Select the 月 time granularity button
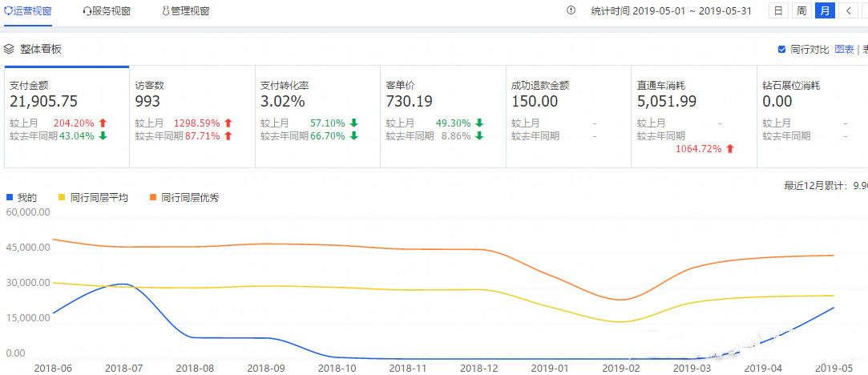This screenshot has width=868, height=375. (x=825, y=10)
